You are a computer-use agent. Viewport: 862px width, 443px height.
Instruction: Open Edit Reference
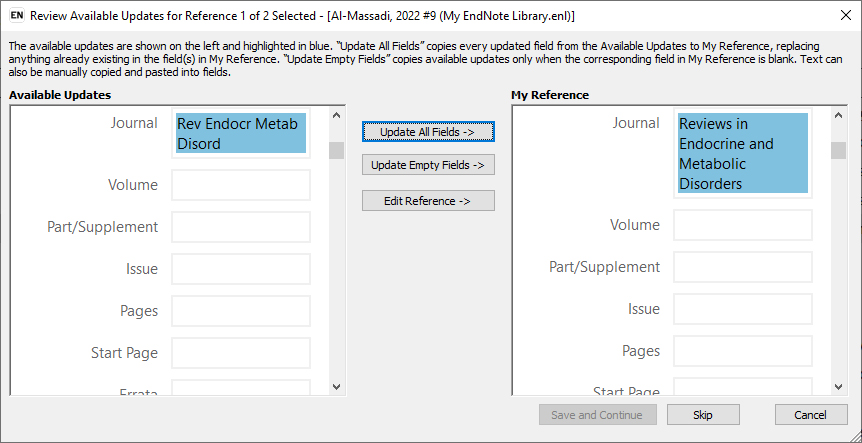tap(428, 201)
